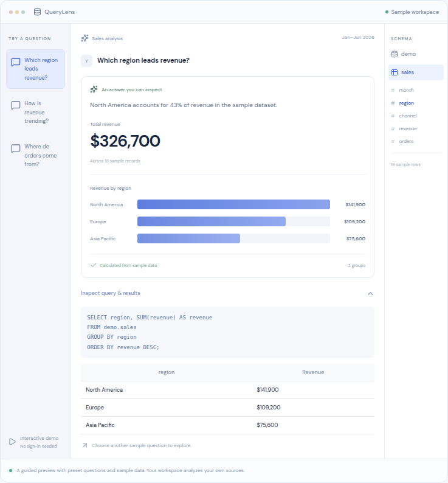Click the '3 groups' label
448x483 pixels.
357,265
